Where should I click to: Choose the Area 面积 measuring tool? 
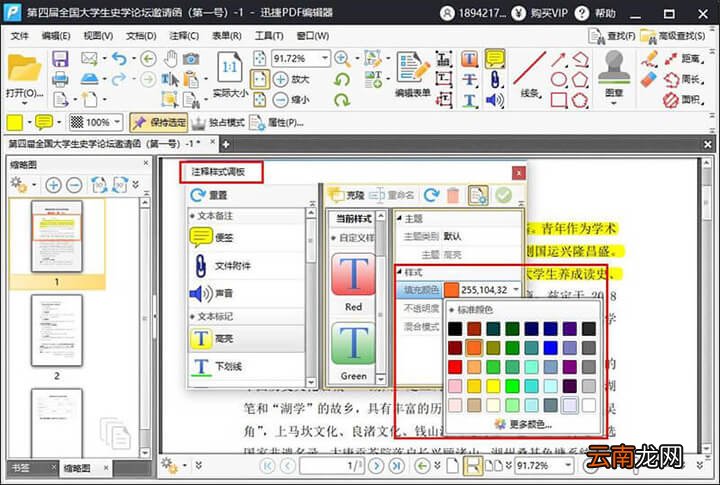683,99
